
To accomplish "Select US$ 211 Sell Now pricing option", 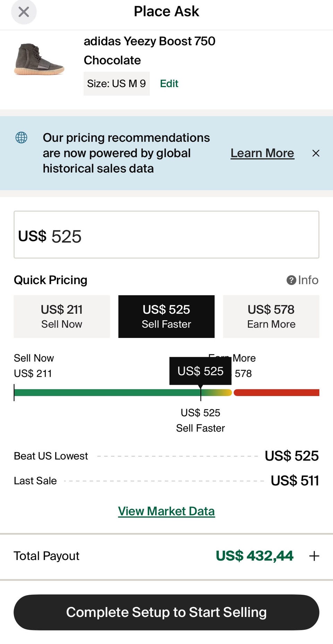I will [62, 316].
